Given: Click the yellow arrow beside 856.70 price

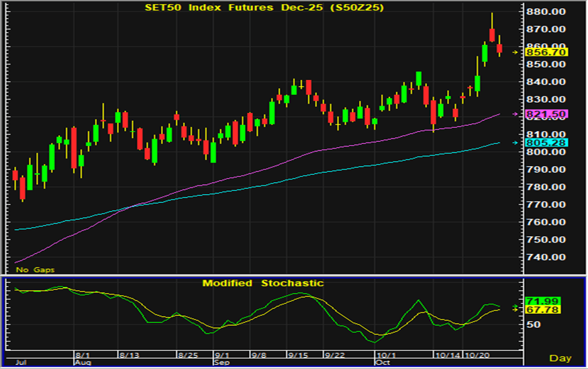Looking at the screenshot, I should coord(515,52).
